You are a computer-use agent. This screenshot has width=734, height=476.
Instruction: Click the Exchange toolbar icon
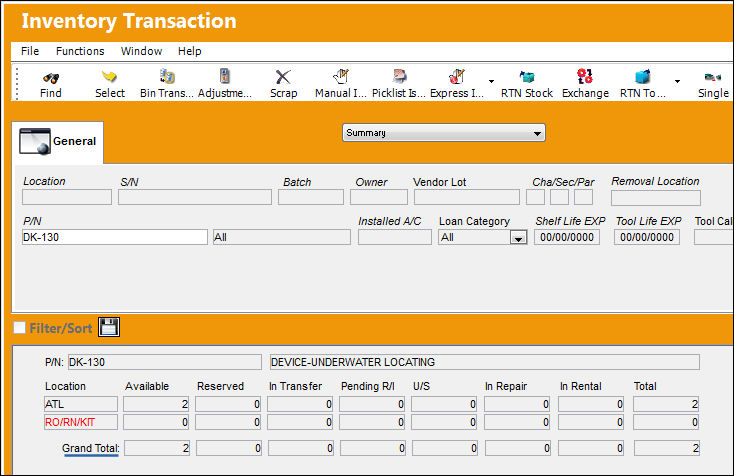pos(585,76)
